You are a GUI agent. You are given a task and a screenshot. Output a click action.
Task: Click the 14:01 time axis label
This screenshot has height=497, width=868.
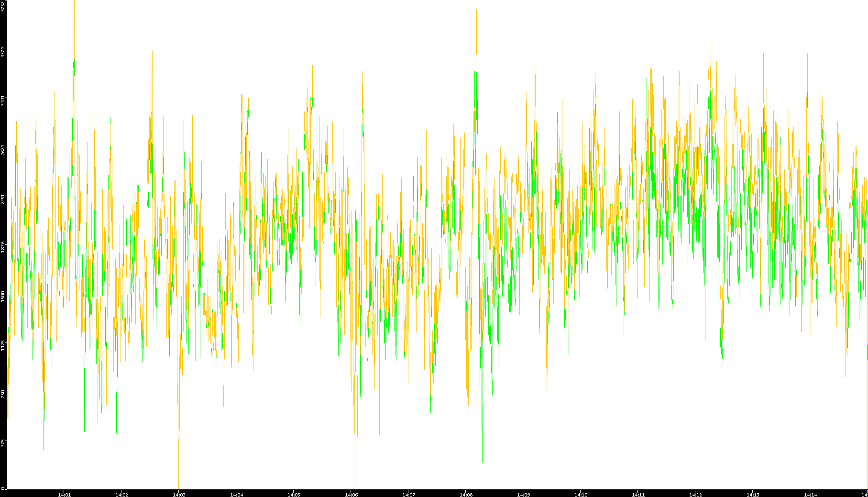point(64,495)
